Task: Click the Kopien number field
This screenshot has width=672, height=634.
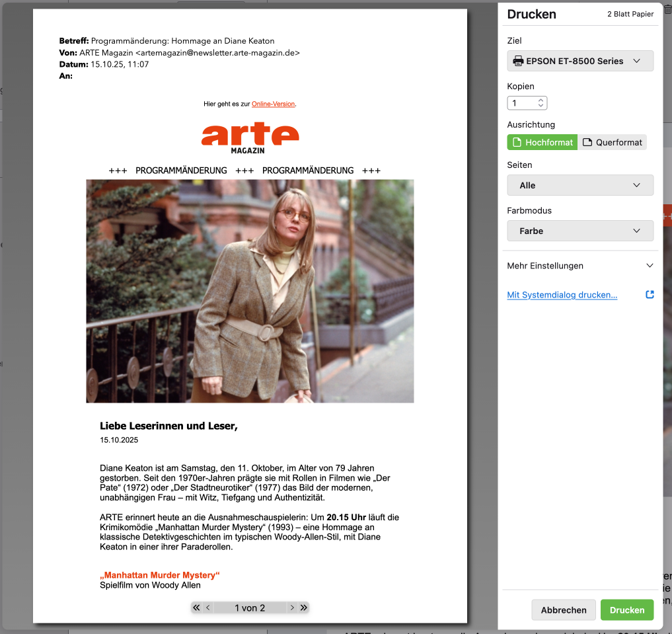Action: coord(521,103)
